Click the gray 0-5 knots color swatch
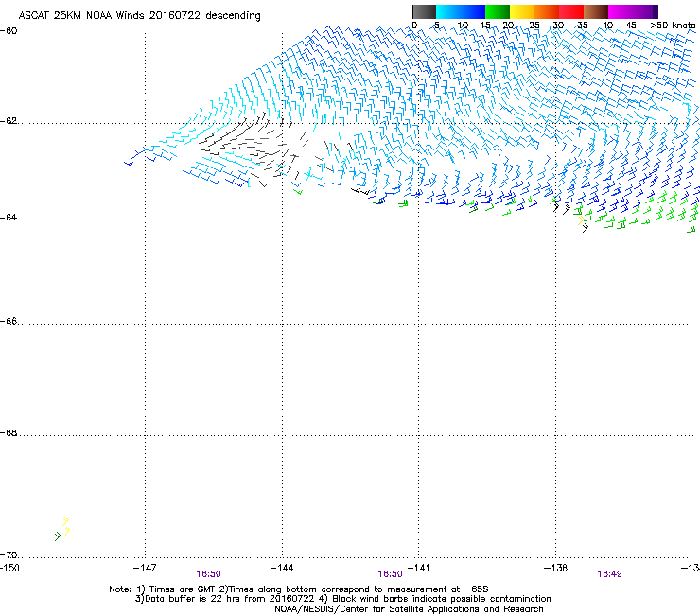This screenshot has height=615, width=700. pos(424,11)
